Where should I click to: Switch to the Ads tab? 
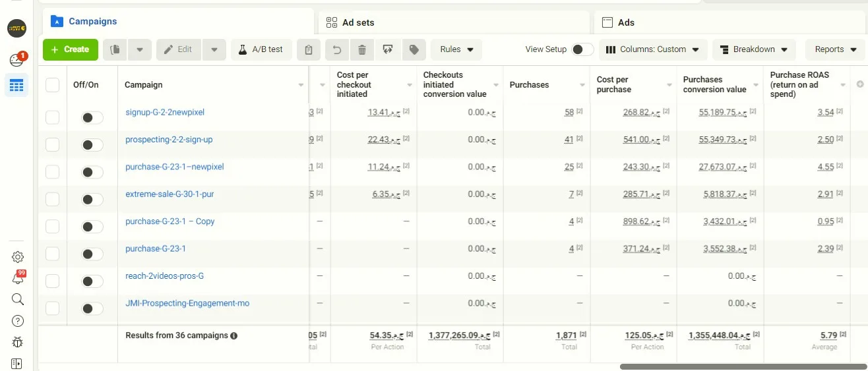pos(731,22)
